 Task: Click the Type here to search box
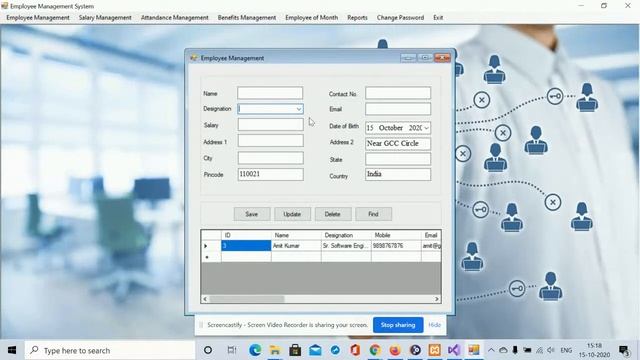[x=109, y=350]
